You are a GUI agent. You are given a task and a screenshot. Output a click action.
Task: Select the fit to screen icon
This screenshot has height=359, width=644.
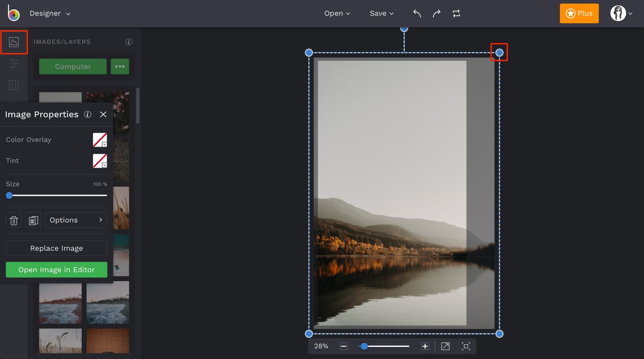[466, 346]
